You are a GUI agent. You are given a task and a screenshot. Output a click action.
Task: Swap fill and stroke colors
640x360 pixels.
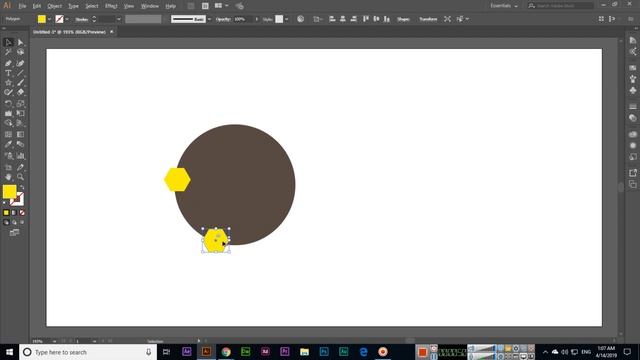click(22, 187)
